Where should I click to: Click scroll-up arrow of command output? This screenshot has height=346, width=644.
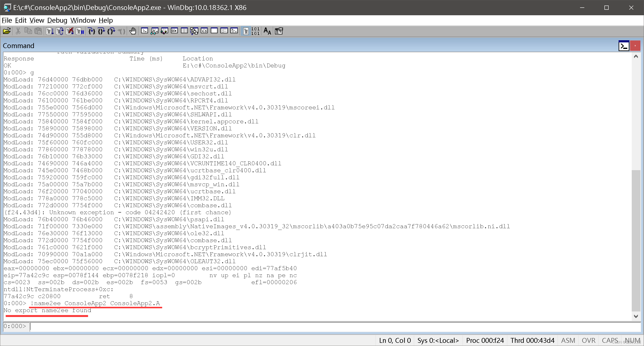pos(636,57)
